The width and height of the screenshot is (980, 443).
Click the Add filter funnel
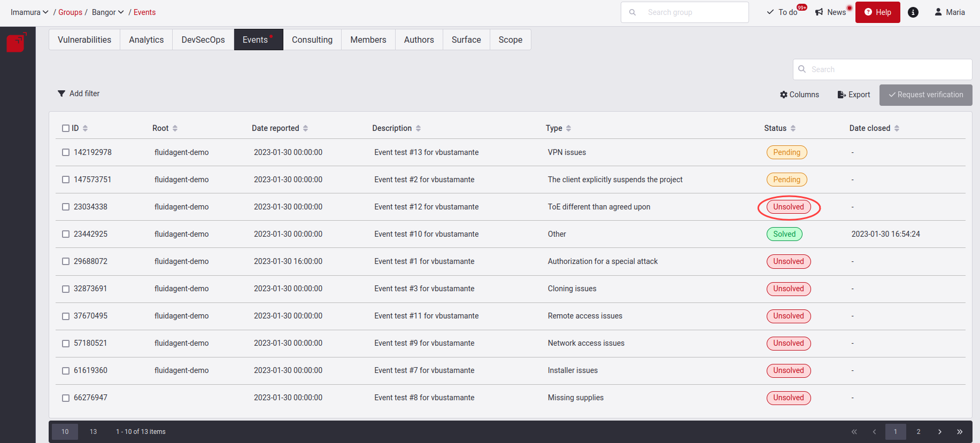79,94
